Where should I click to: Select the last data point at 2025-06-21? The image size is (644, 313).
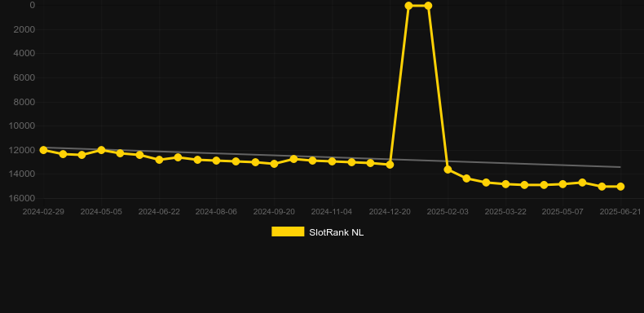(x=620, y=187)
